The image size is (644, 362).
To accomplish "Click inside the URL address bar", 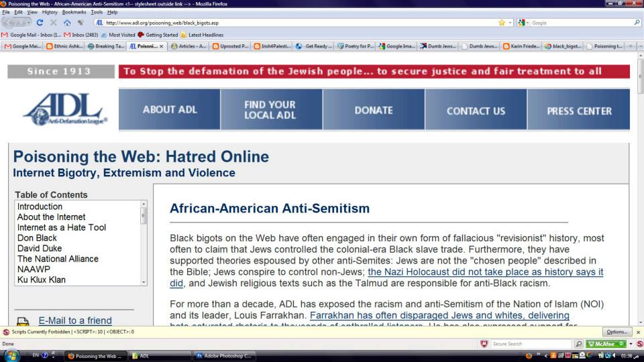I will point(295,22).
